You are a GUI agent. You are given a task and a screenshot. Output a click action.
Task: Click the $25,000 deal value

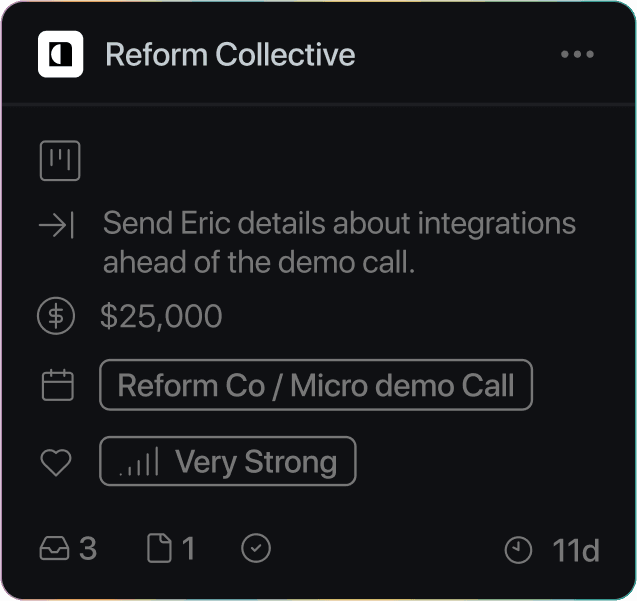click(x=161, y=317)
